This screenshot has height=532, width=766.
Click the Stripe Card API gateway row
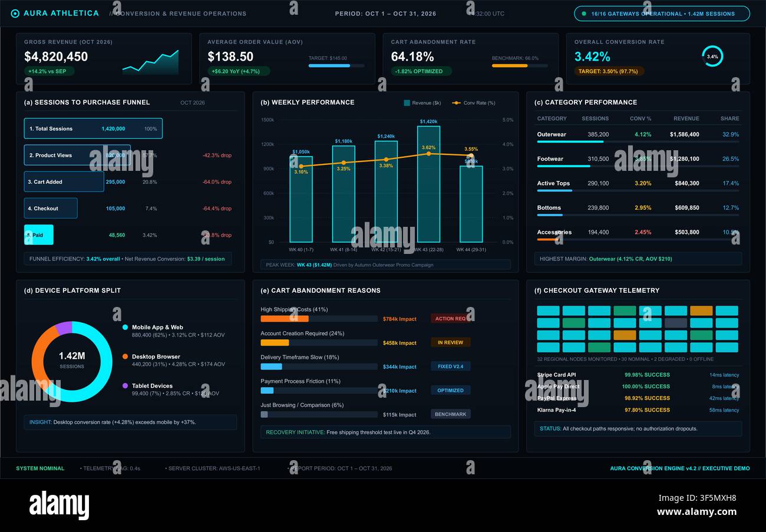tap(638, 375)
